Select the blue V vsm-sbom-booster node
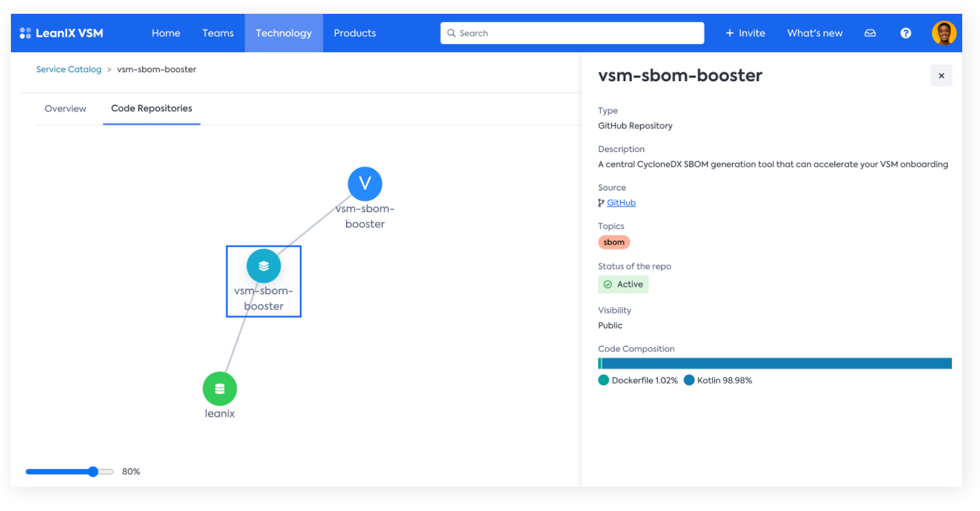The image size is (980, 511). tap(365, 184)
